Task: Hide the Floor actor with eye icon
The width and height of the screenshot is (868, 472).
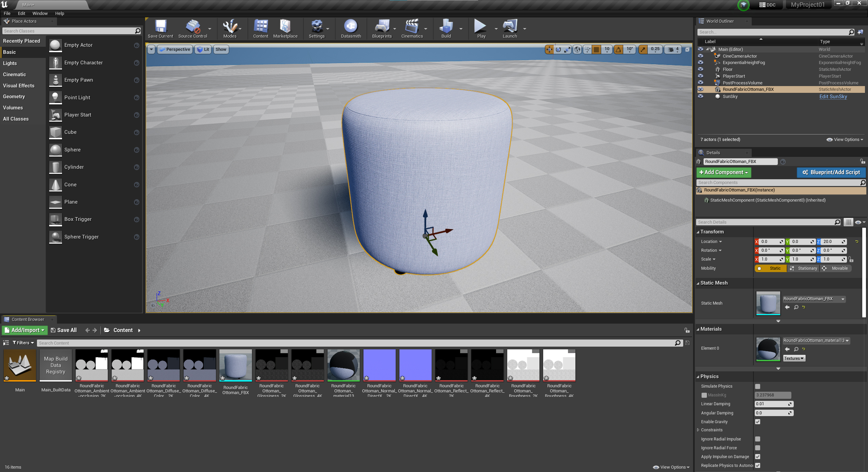Action: click(701, 69)
